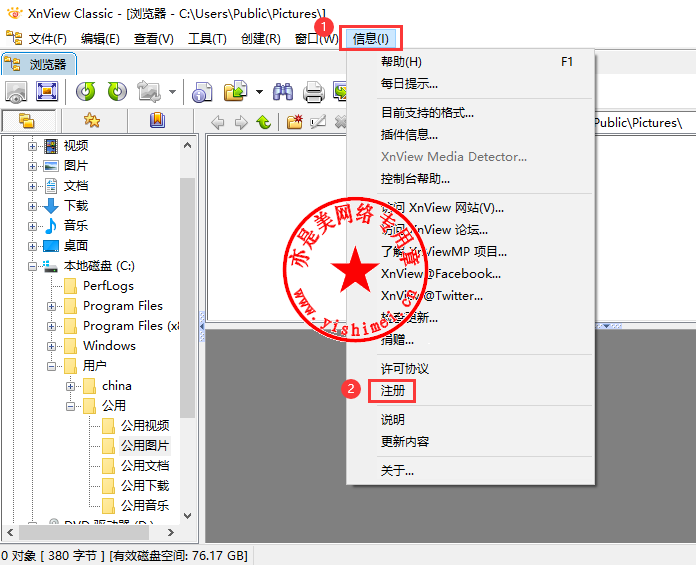Expand the Program Files node

51,306
